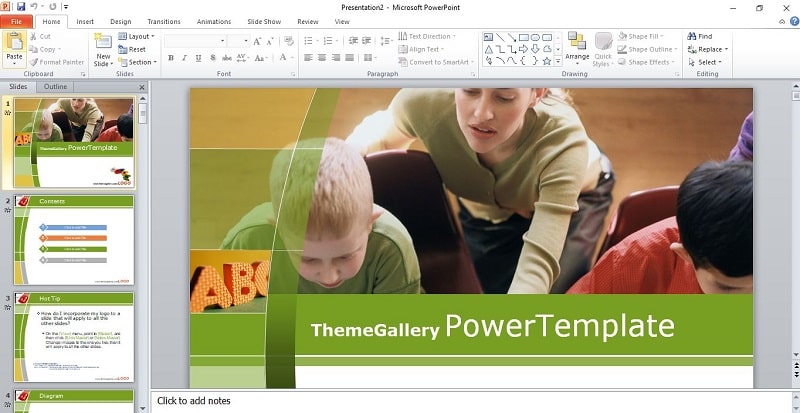Select the right arrow block shape
The height and width of the screenshot is (413, 800).
(523, 49)
